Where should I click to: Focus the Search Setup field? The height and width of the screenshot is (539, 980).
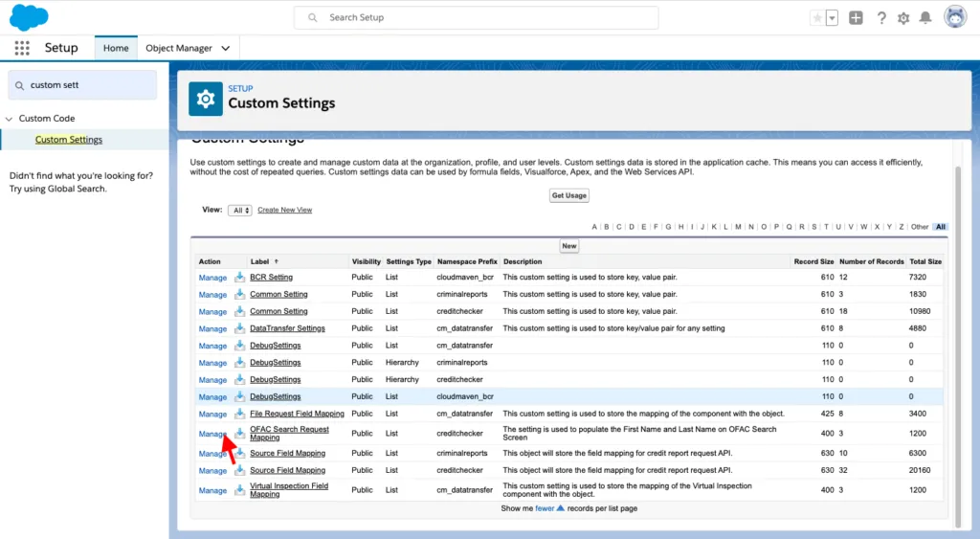[477, 17]
